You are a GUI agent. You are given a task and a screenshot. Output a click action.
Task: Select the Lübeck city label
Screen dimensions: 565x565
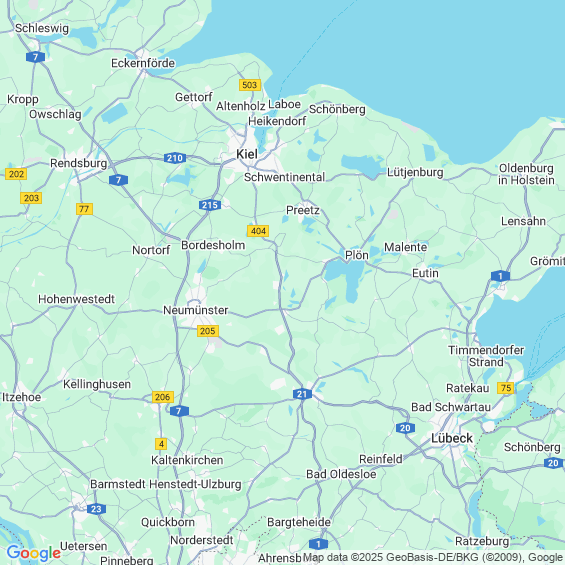pyautogui.click(x=452, y=438)
